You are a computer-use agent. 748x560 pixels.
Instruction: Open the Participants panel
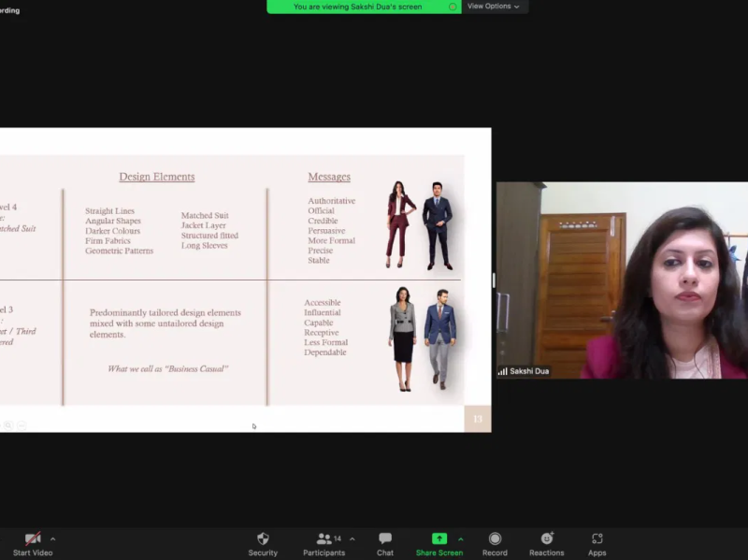[x=324, y=544]
